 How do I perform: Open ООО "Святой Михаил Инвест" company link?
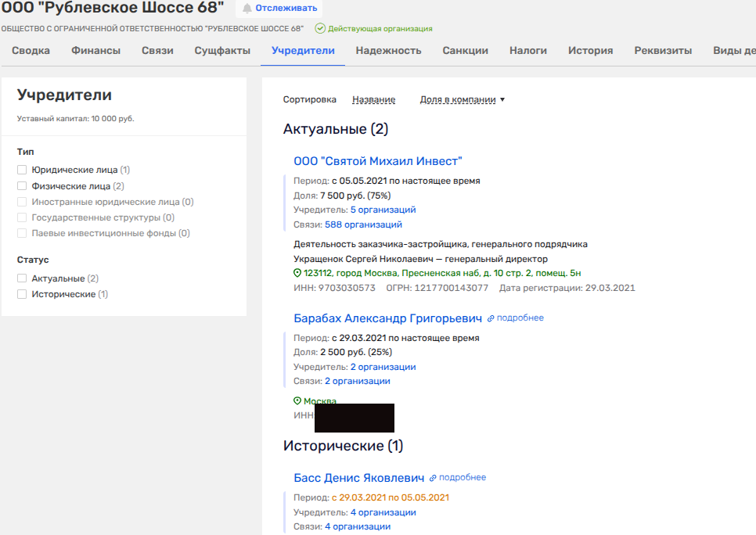coord(378,161)
